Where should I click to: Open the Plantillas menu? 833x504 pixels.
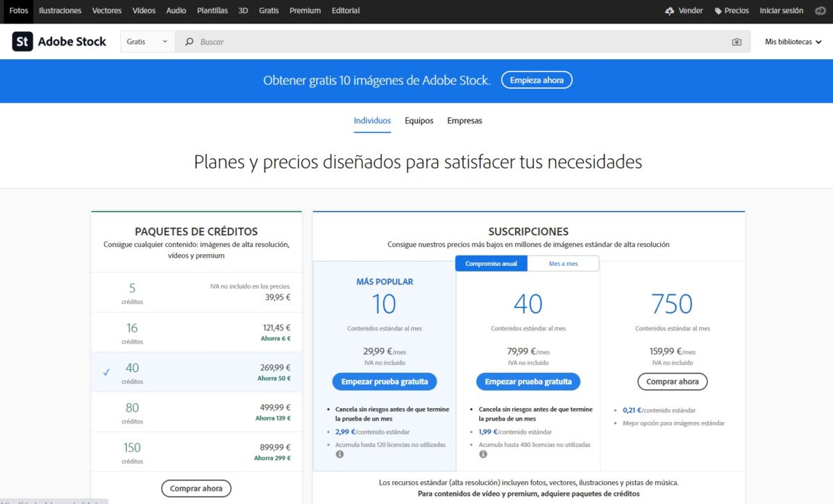point(212,10)
